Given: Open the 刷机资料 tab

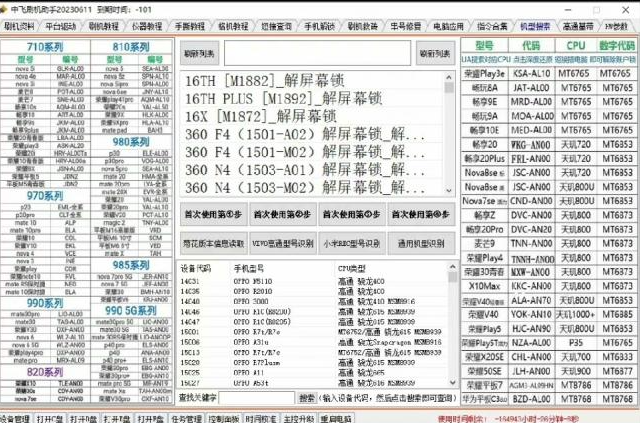Looking at the screenshot, I should coord(19,27).
